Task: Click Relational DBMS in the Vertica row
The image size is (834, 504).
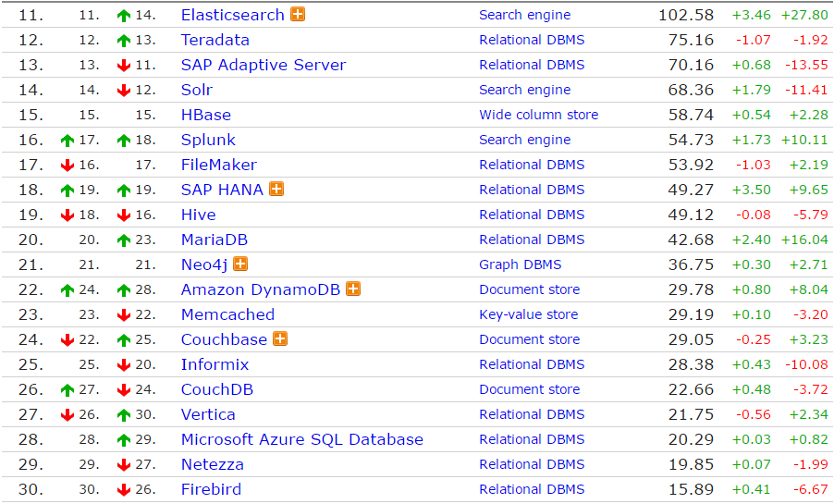Action: (532, 414)
